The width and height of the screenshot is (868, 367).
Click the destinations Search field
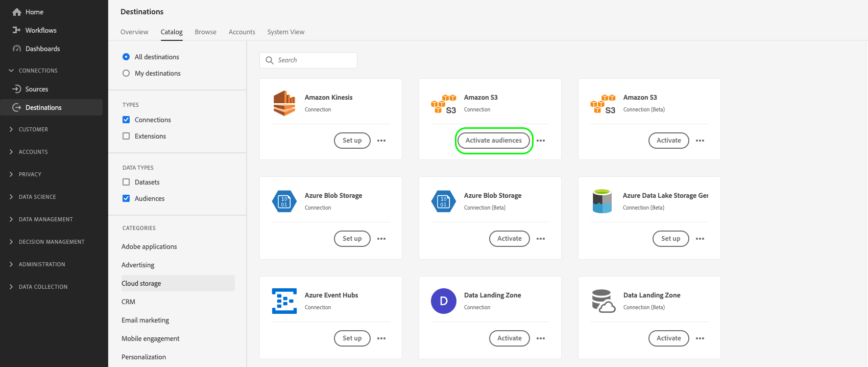308,60
